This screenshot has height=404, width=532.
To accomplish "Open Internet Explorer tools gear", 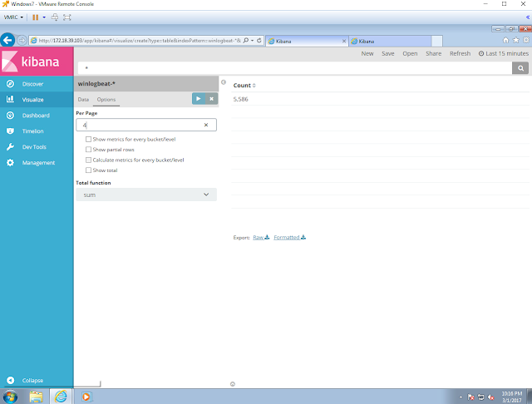I will (x=526, y=40).
